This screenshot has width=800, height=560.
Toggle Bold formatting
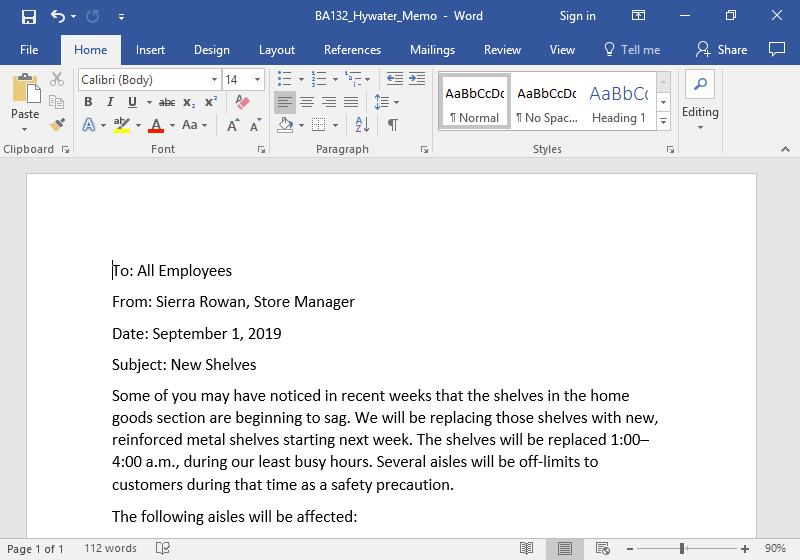click(x=88, y=102)
